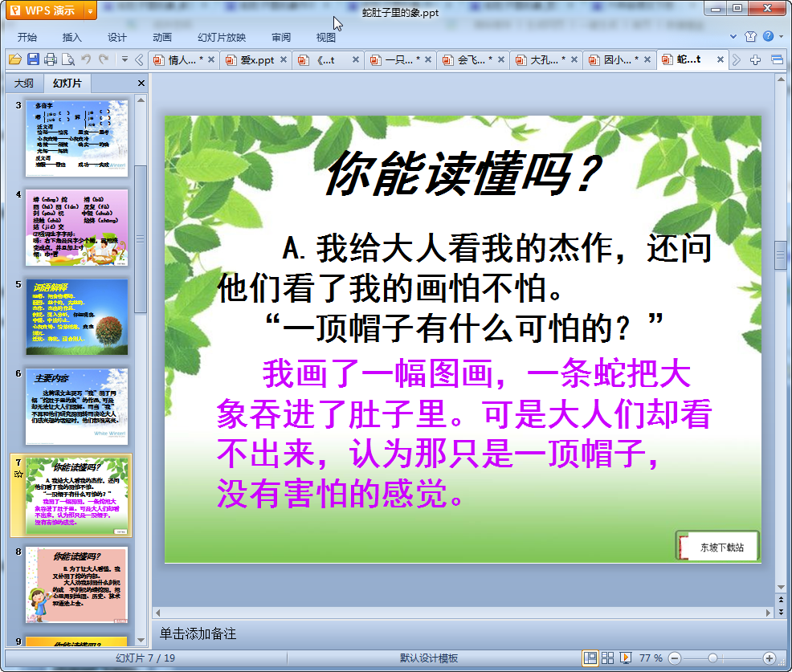Zoom in with the plus button
Viewport: 792px width, 672px height.
click(770, 658)
